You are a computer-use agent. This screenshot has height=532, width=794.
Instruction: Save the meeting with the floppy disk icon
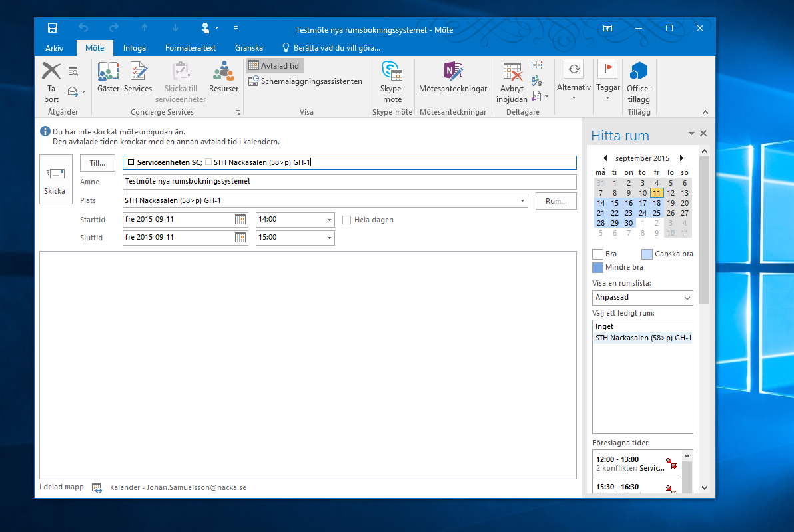pos(52,28)
